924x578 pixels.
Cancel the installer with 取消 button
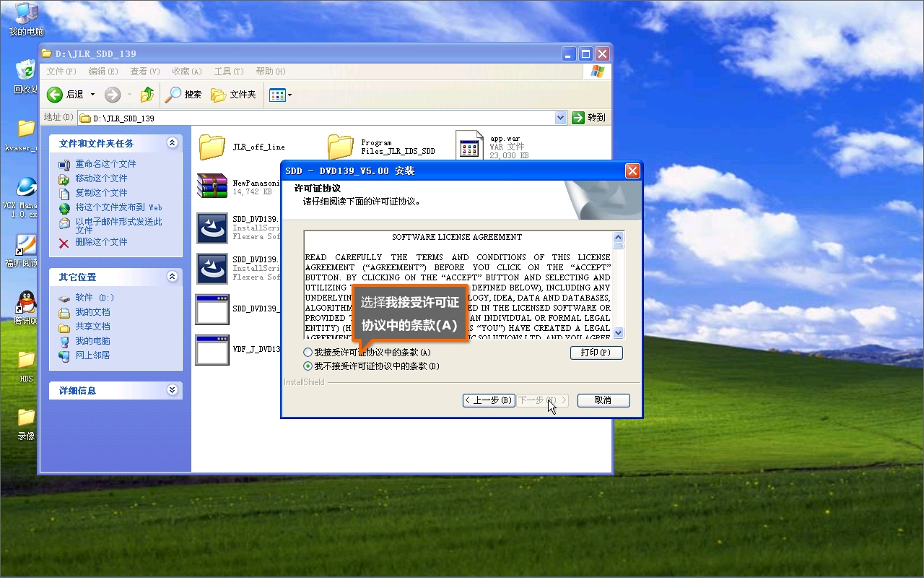[603, 400]
